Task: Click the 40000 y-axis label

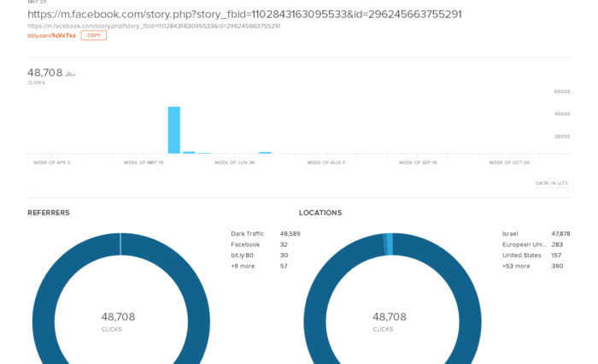Action: tap(562, 114)
